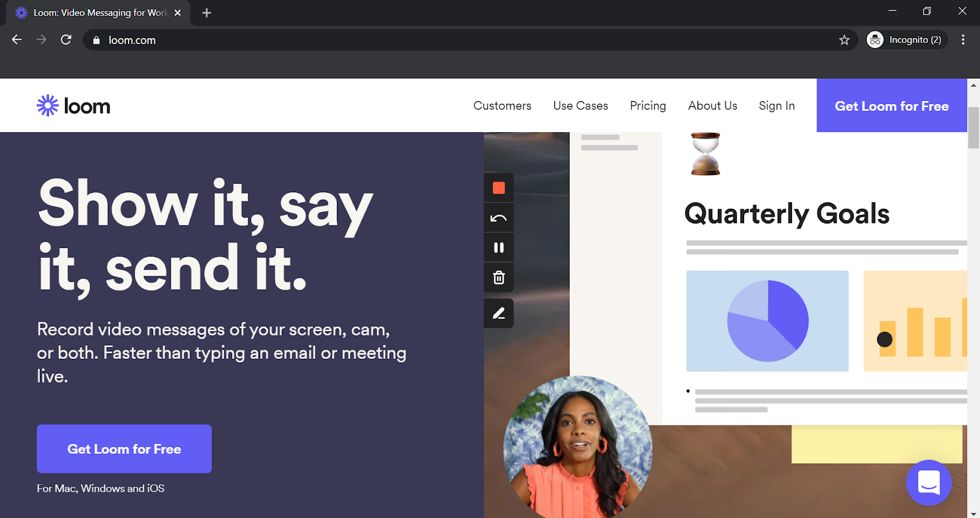Close the Loom browser tab
The image size is (980, 518).
pyautogui.click(x=178, y=13)
